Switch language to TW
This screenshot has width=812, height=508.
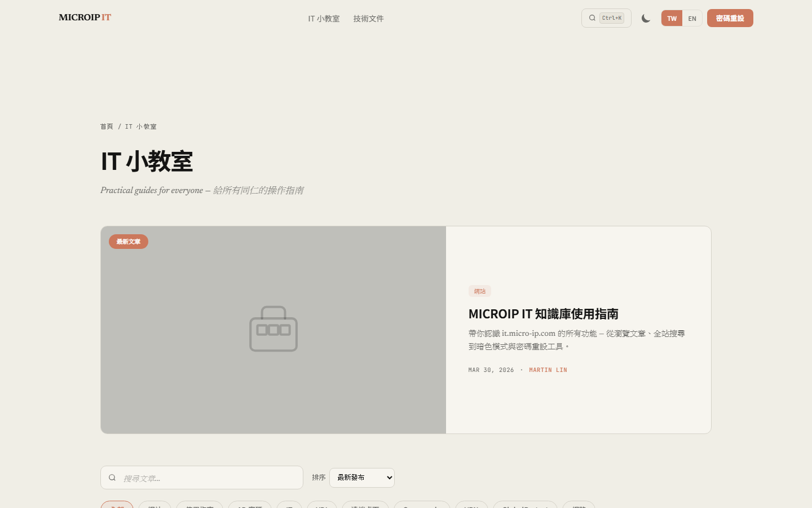672,18
